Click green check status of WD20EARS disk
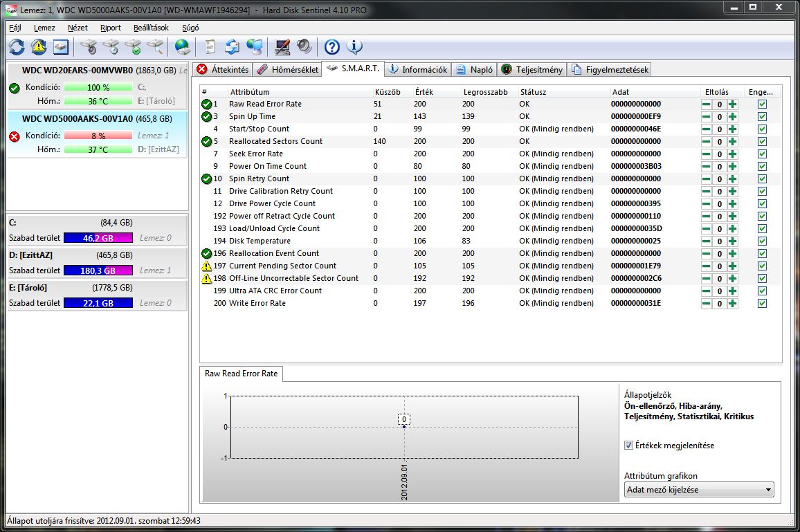The image size is (800, 532). pos(15,89)
